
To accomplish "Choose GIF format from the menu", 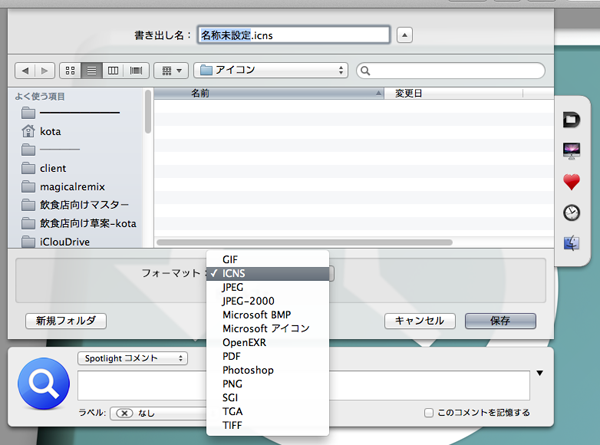I will click(x=267, y=259).
